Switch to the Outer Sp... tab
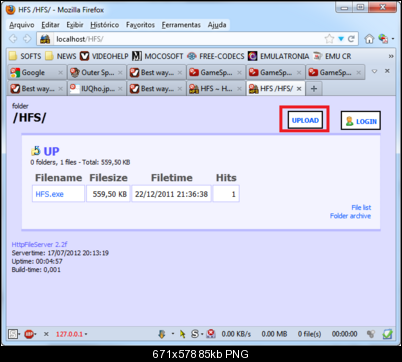The image size is (402, 362). pos(97,72)
